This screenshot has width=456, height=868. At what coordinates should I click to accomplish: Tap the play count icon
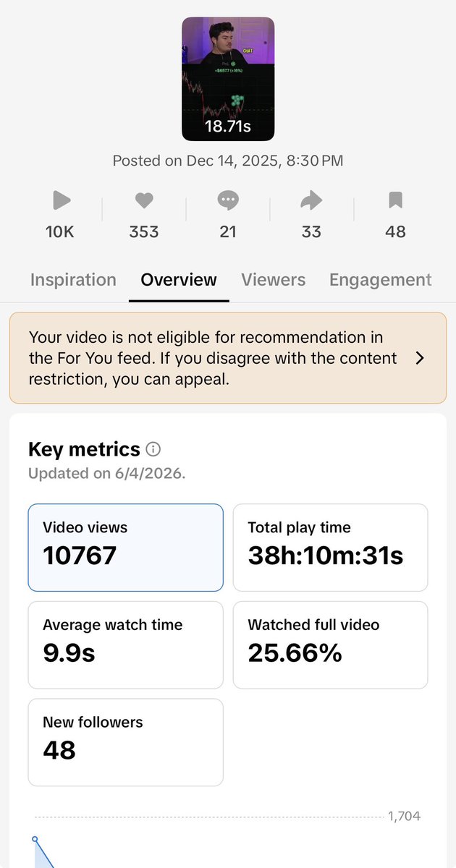[59, 200]
